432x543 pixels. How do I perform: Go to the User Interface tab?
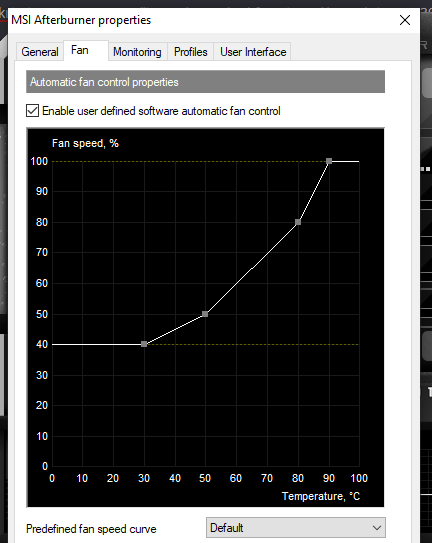click(x=253, y=52)
